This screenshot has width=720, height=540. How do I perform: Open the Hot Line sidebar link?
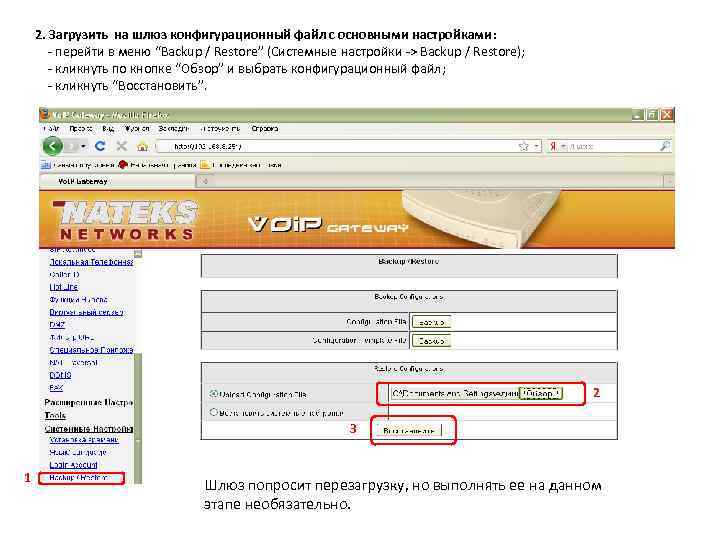click(63, 287)
